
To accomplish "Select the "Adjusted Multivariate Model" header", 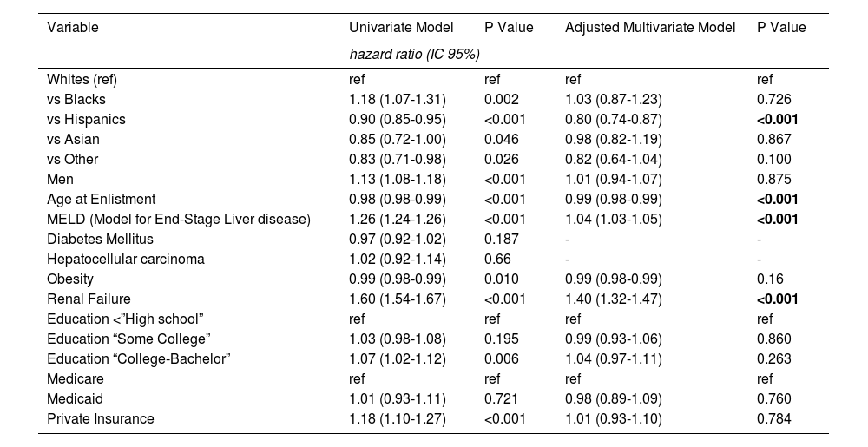I will point(650,28).
